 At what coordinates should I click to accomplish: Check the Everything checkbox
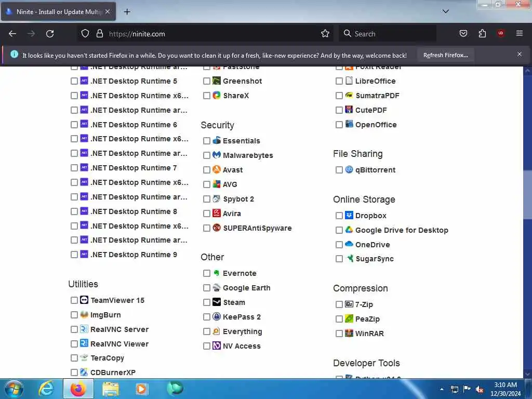pos(207,331)
